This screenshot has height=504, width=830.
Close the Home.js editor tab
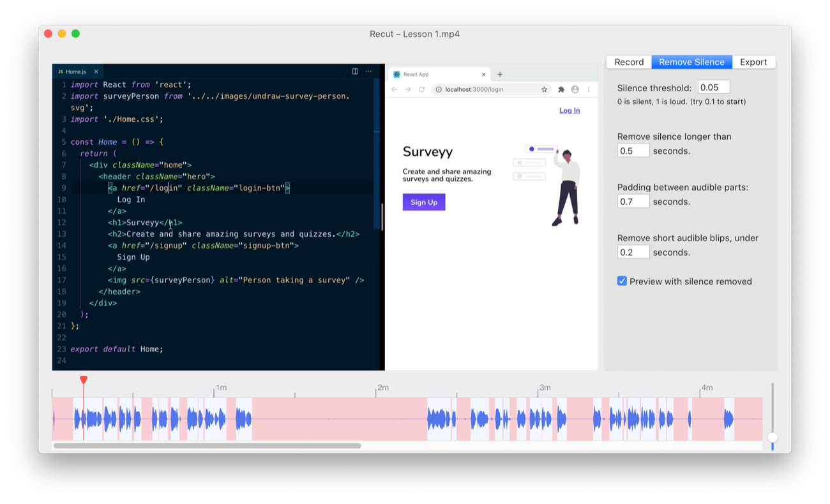pos(96,71)
